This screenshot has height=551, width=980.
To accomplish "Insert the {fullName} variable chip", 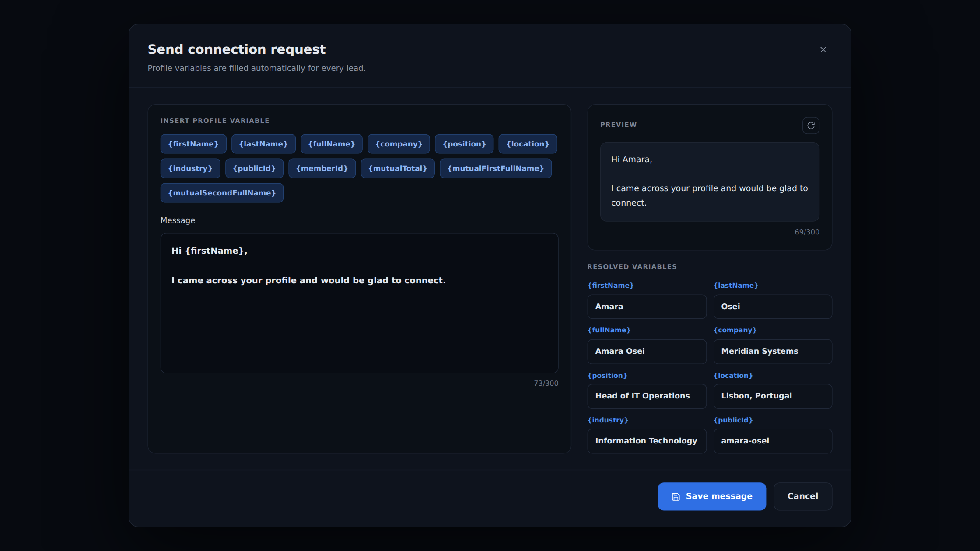I will (332, 144).
